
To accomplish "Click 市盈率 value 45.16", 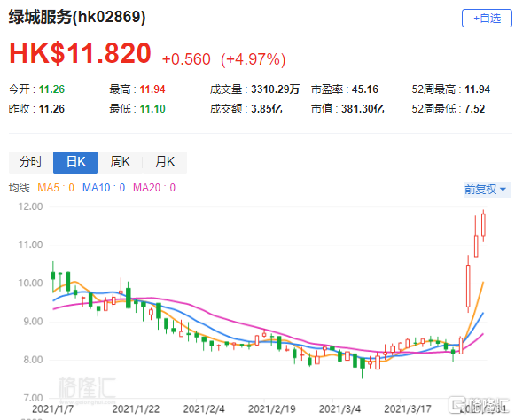I will click(365, 89).
